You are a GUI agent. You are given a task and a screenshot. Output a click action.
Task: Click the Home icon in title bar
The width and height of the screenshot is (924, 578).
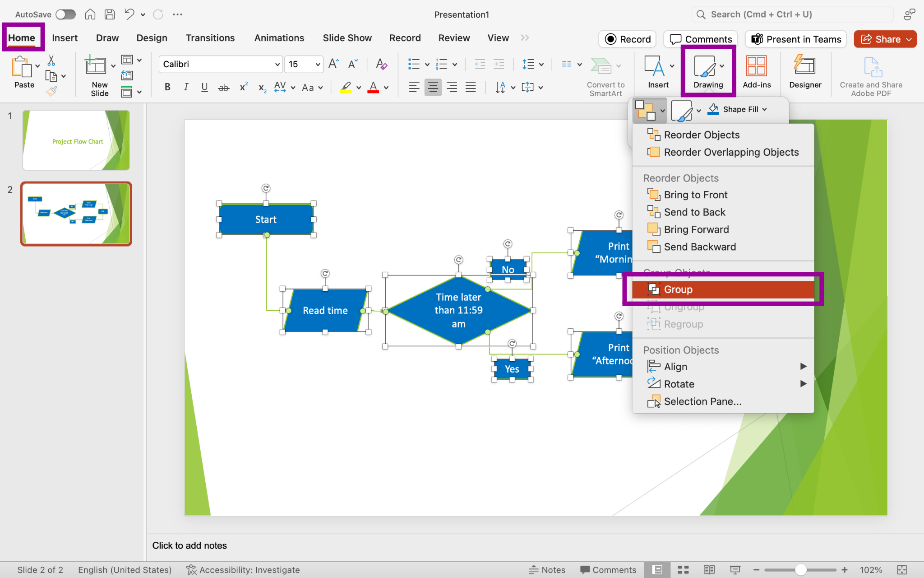[x=90, y=14]
